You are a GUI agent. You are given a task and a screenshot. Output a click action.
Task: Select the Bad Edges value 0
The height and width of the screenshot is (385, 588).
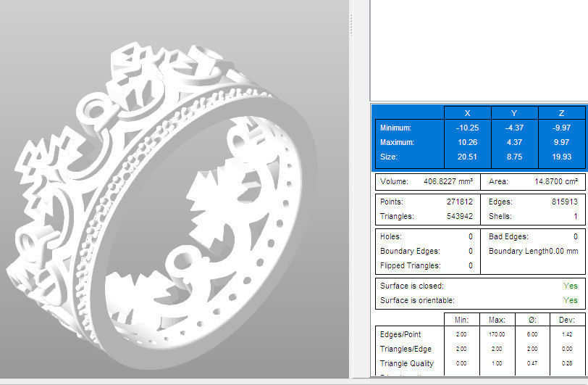(576, 236)
